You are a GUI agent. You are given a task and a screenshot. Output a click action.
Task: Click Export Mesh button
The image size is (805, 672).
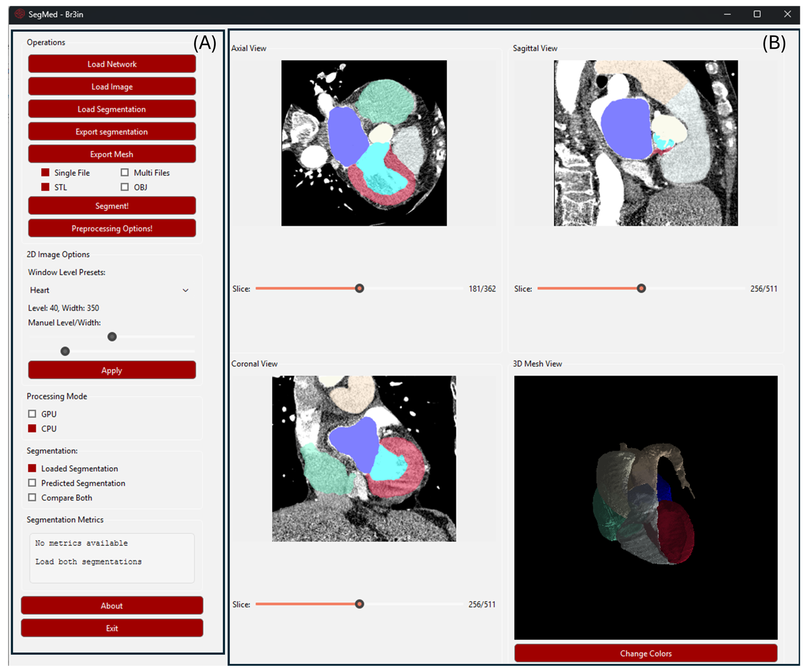pos(112,154)
